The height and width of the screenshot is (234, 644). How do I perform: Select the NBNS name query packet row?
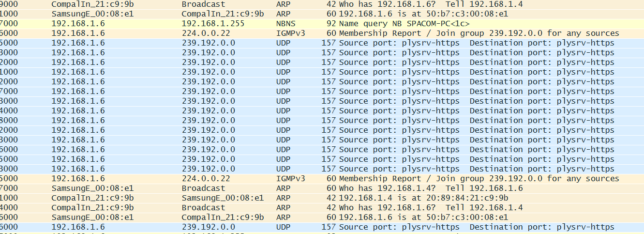pos(322,23)
